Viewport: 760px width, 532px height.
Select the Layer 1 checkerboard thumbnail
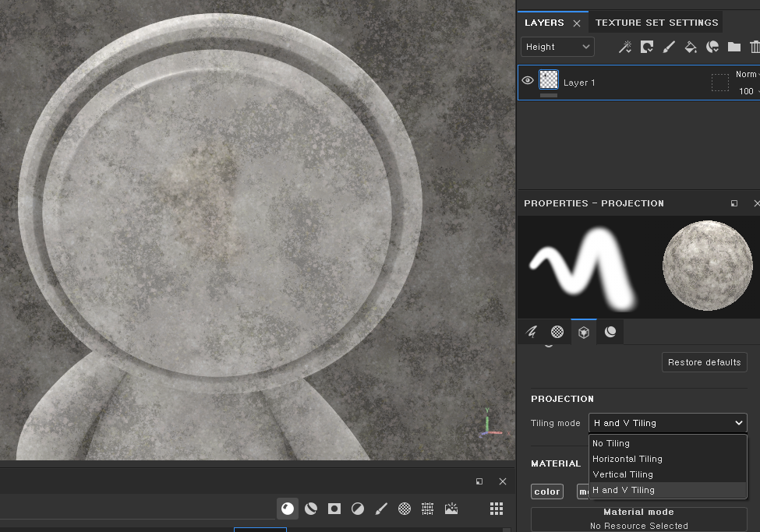tap(549, 80)
